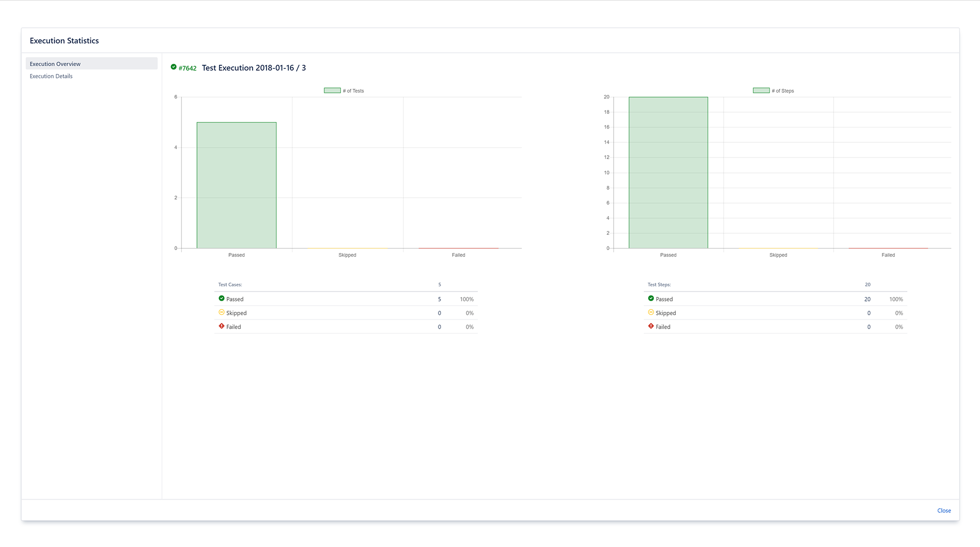Click Skipped icon in Test Steps table
Viewport: 980px width, 547px height.
[651, 312]
